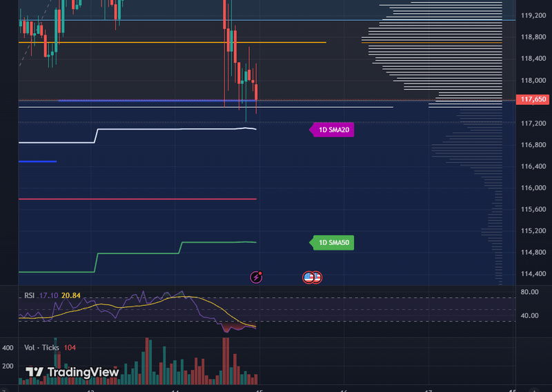The width and height of the screenshot is (552, 392).
Task: Click the 118,800 price scale label
Action: pos(533,37)
